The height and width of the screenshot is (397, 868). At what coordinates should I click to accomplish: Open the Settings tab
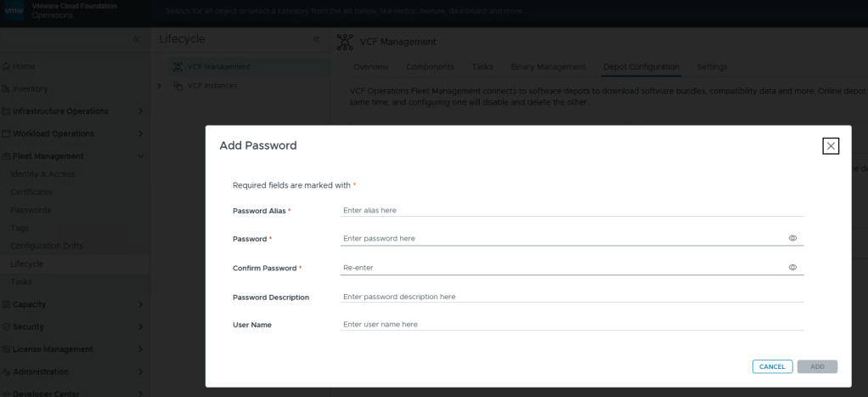point(711,67)
